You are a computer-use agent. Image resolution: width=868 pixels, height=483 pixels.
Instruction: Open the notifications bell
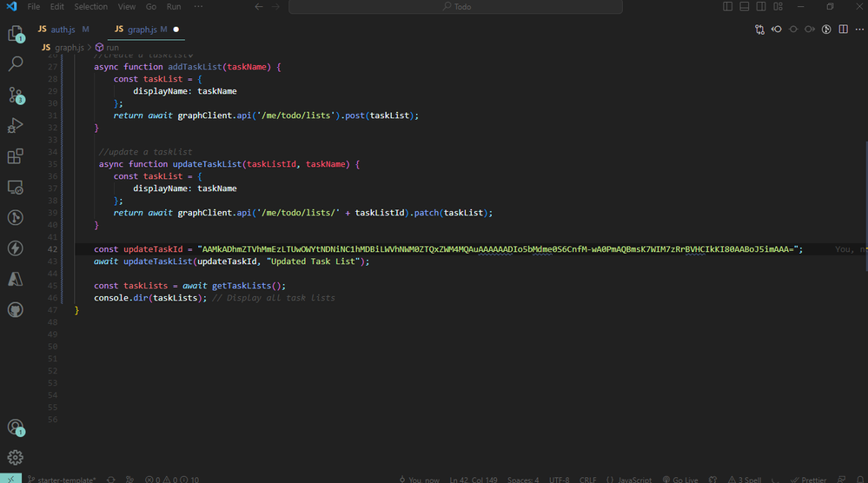pos(859,480)
